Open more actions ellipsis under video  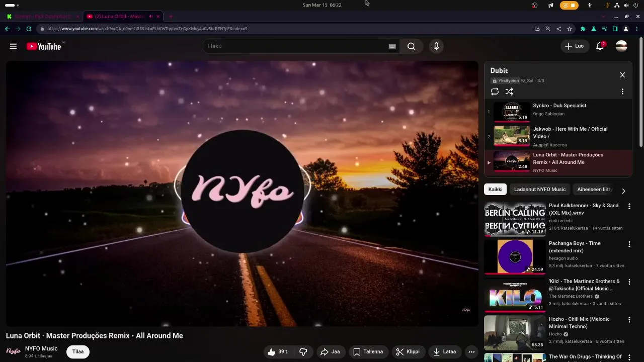471,352
